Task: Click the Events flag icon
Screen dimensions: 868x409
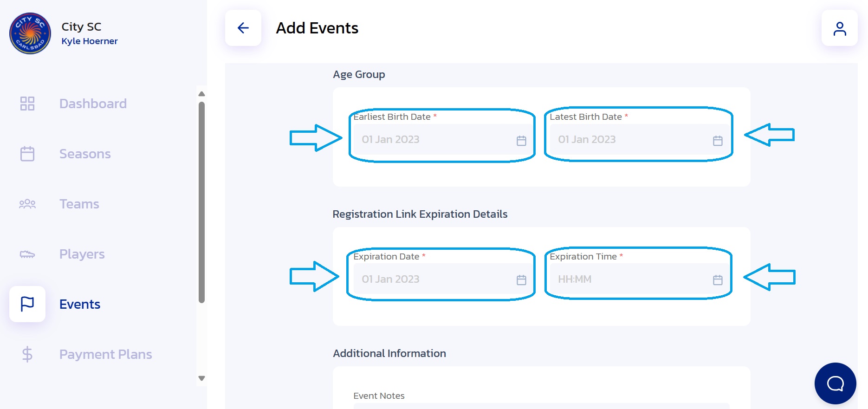Action: (27, 304)
